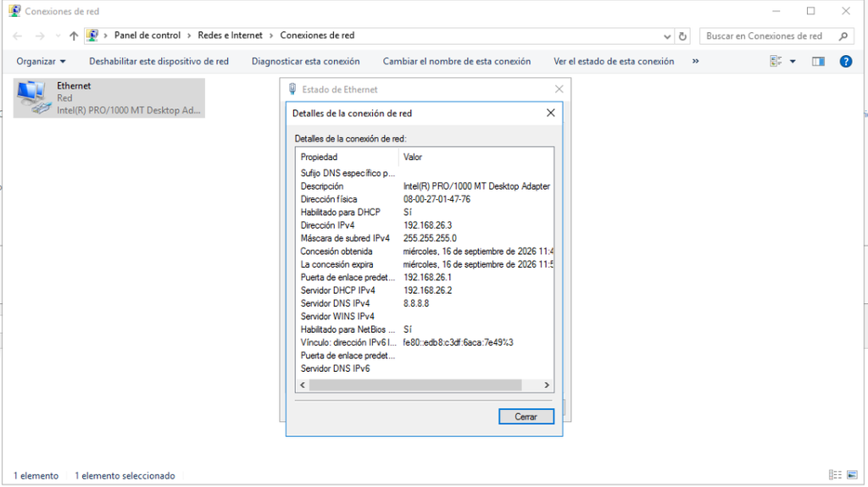This screenshot has height=487, width=868.
Task: Switch to details view in status bar
Action: [x=835, y=475]
